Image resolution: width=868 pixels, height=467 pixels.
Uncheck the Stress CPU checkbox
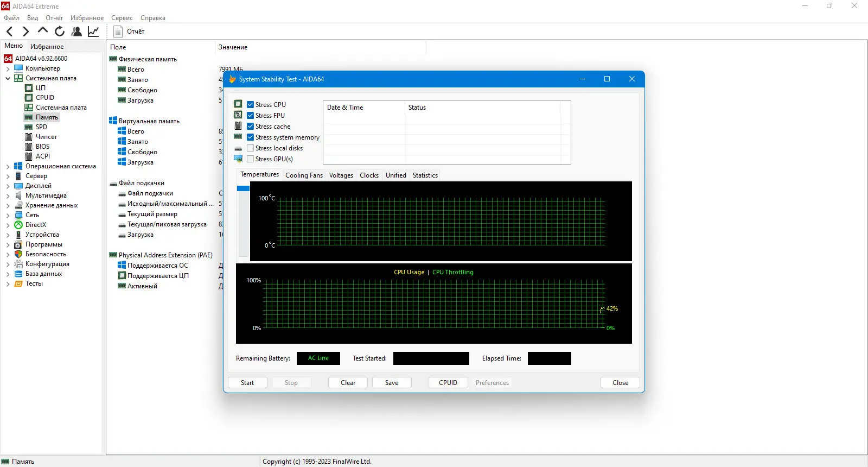250,105
